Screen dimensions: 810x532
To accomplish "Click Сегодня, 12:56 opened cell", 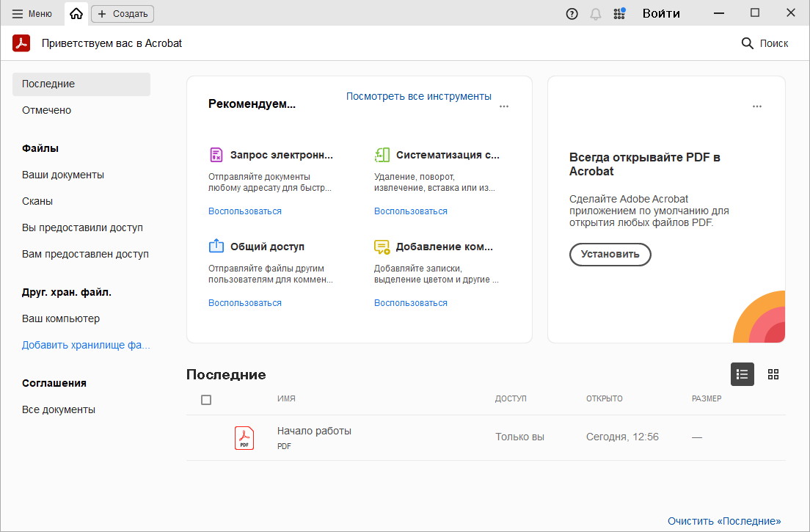I will [622, 437].
